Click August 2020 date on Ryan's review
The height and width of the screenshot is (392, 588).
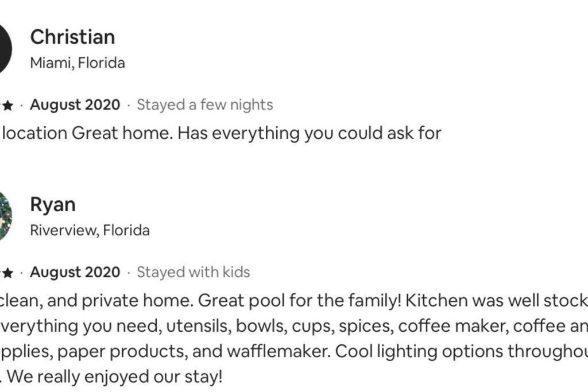pos(75,273)
